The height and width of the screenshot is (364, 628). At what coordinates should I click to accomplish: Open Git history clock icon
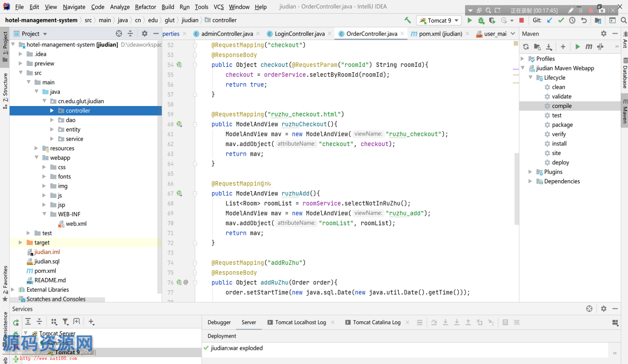pos(572,20)
